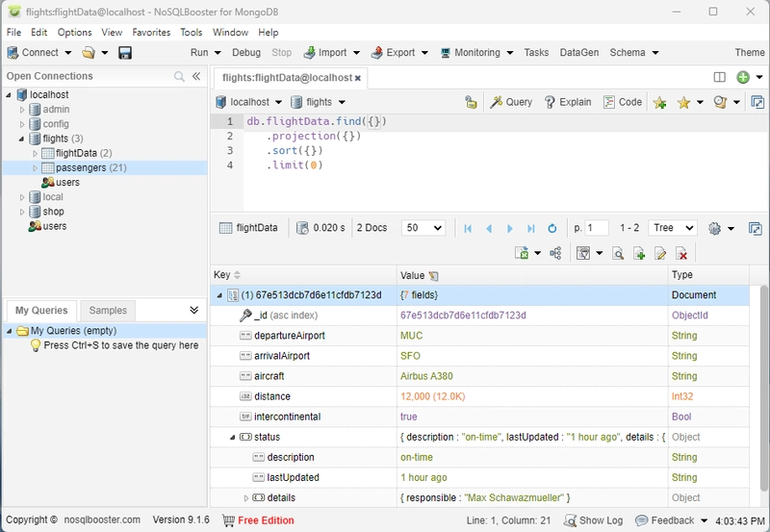Open the Tasks button
The width and height of the screenshot is (770, 532).
(536, 53)
